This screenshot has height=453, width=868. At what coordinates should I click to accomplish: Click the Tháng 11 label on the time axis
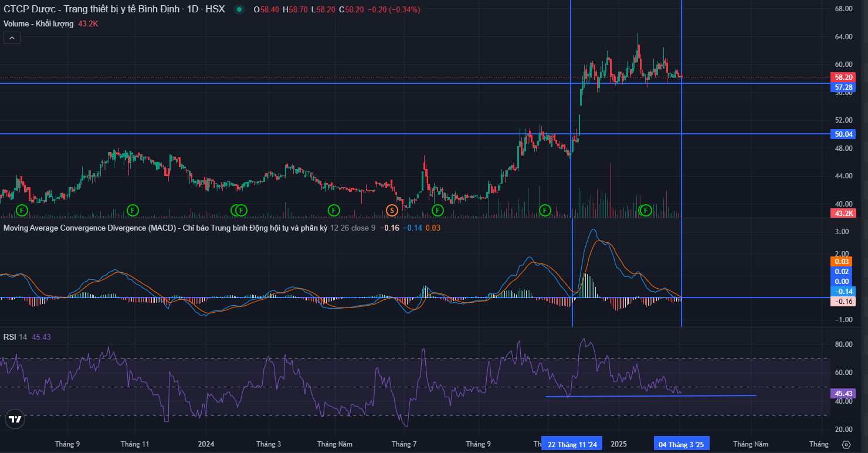click(134, 444)
